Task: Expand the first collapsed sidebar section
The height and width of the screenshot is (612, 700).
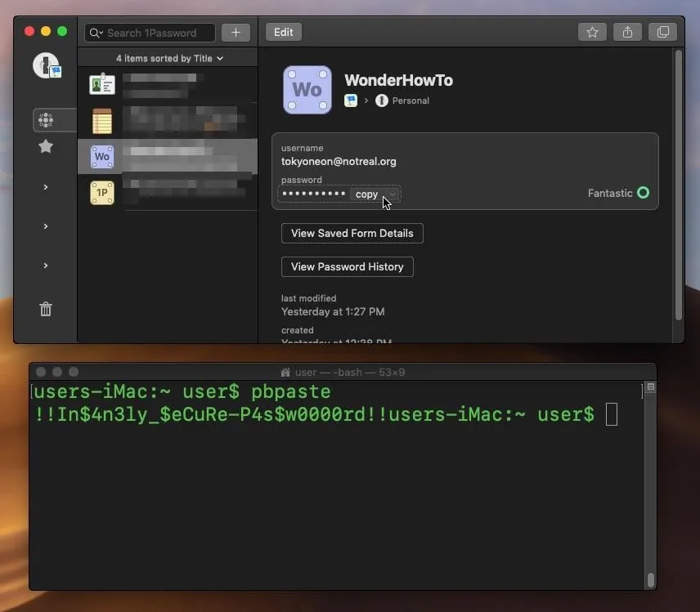Action: 46,187
